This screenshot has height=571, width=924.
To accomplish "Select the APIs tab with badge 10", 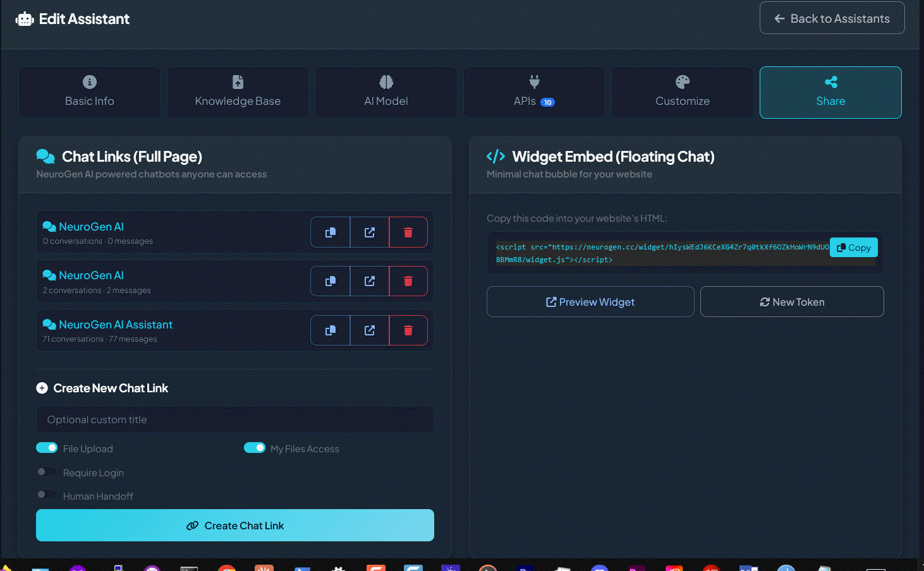I will pyautogui.click(x=533, y=92).
